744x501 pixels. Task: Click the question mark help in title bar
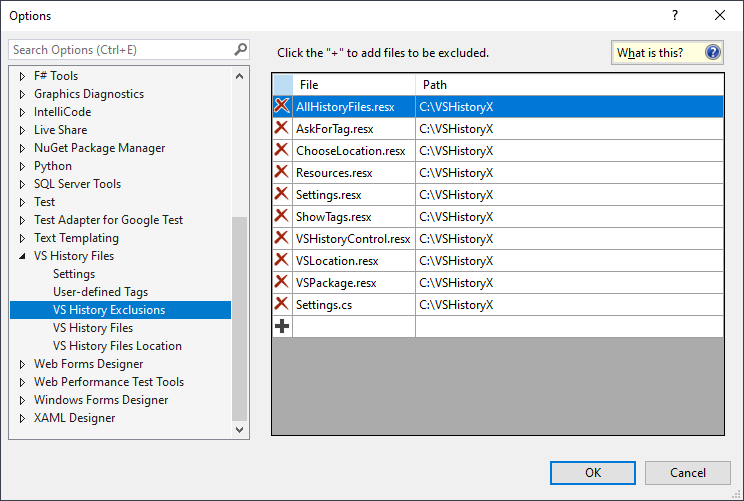tap(675, 15)
